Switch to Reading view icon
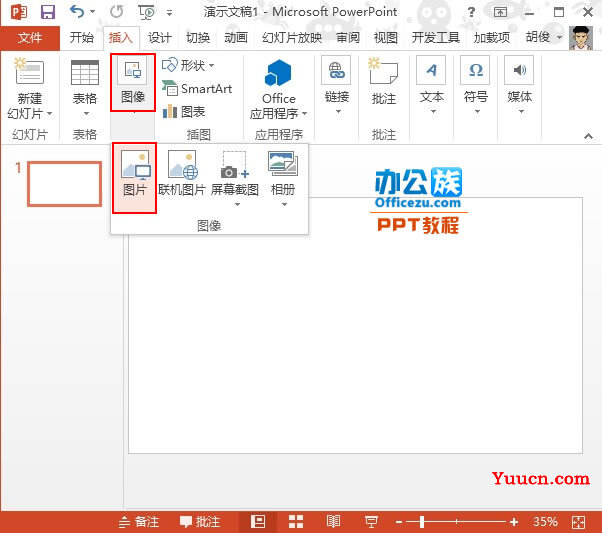Viewport: 602px width, 533px height. coord(333,521)
